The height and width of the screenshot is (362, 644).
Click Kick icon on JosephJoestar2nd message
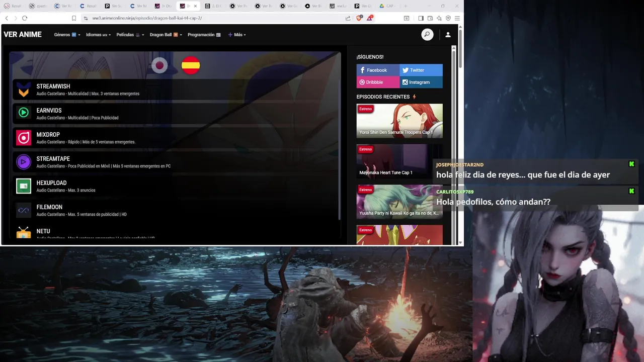[631, 164]
